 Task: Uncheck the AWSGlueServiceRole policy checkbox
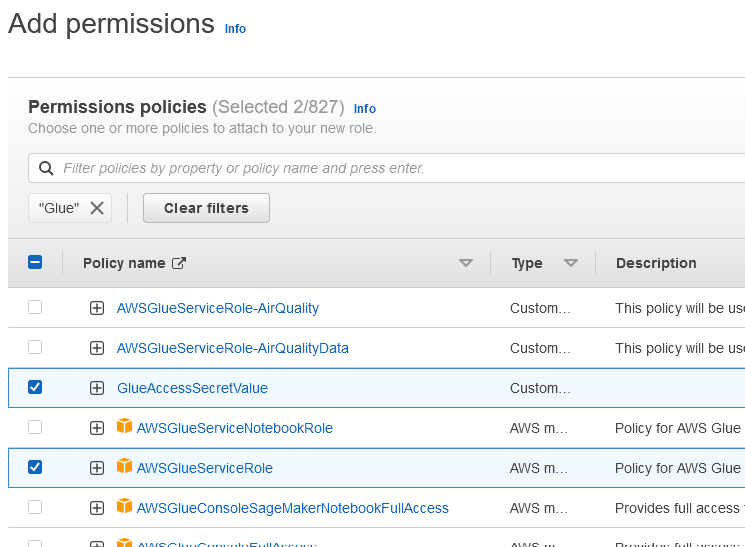tap(35, 467)
